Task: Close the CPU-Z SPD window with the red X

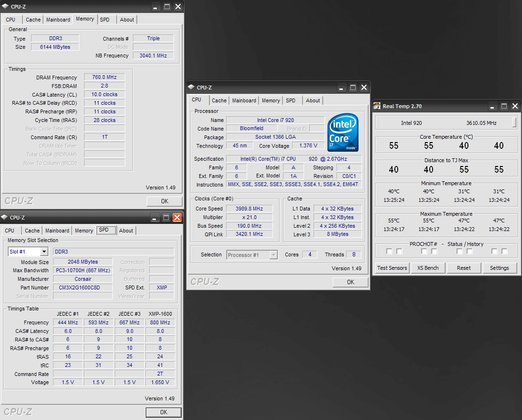Action: click(177, 218)
